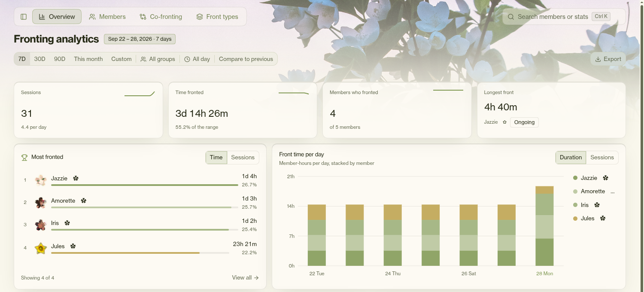
Task: Open the All day time filter
Action: point(197,59)
